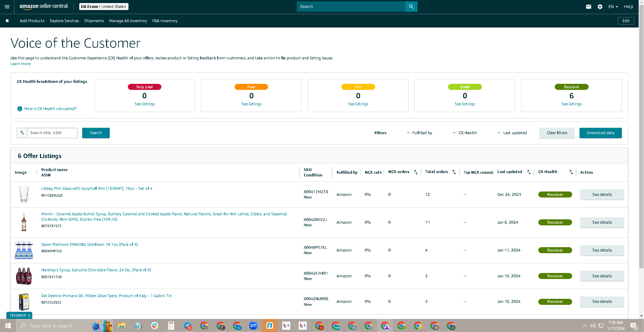Open the EN language dropdown
The image size is (644, 332).
(613, 7)
